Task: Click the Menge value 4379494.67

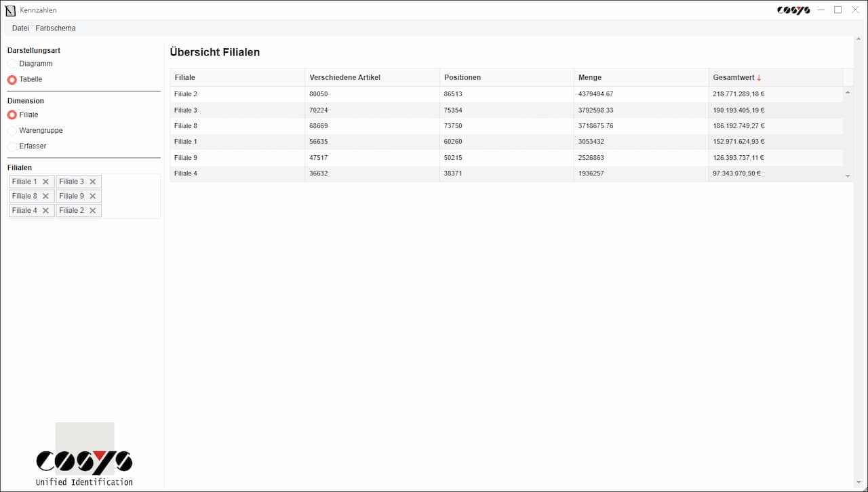Action: [596, 94]
